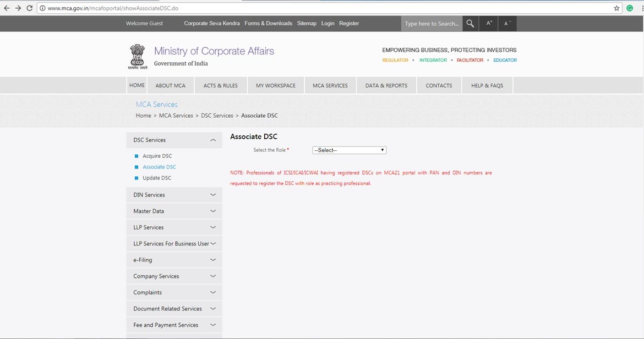
Task: Click the Register link
Action: (x=349, y=24)
